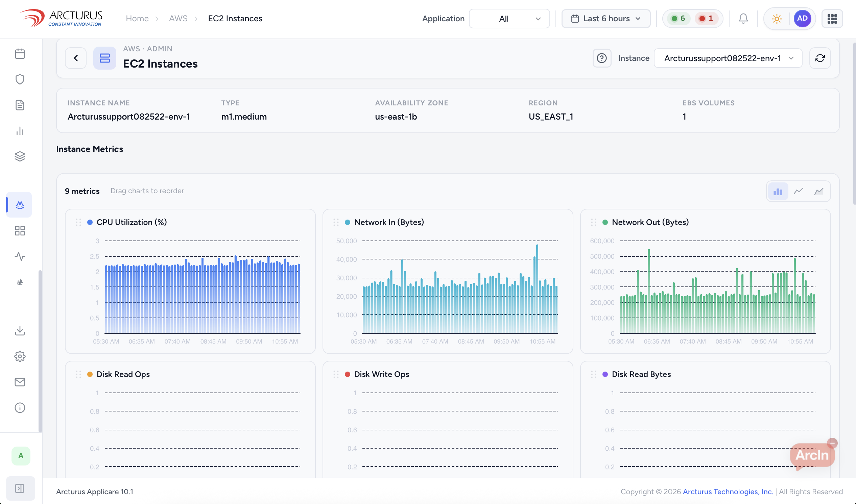Screen dimensions: 856x504
Task: Click the Instance Metrics heading
Action: point(89,149)
